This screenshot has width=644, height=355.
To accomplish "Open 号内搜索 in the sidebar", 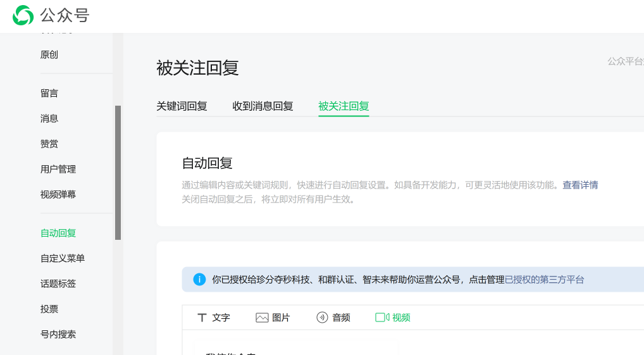I will tap(58, 335).
